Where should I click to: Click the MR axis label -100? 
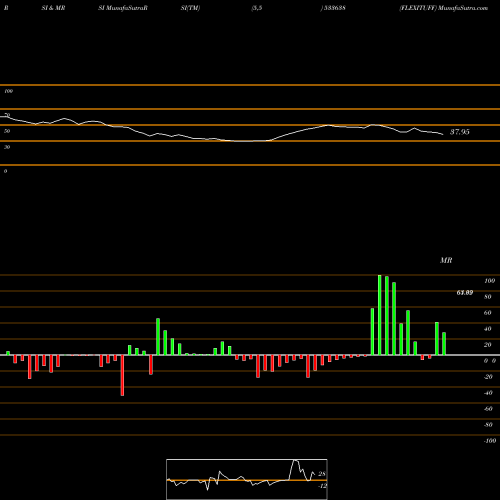click(x=490, y=441)
